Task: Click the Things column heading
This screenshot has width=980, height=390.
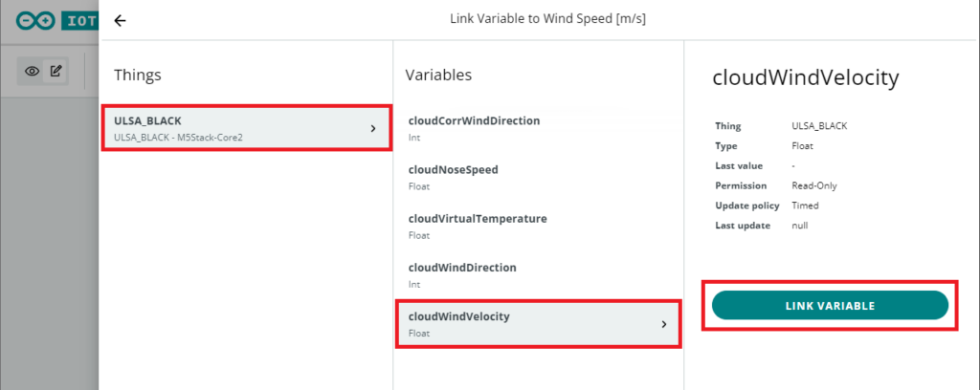Action: tap(138, 75)
